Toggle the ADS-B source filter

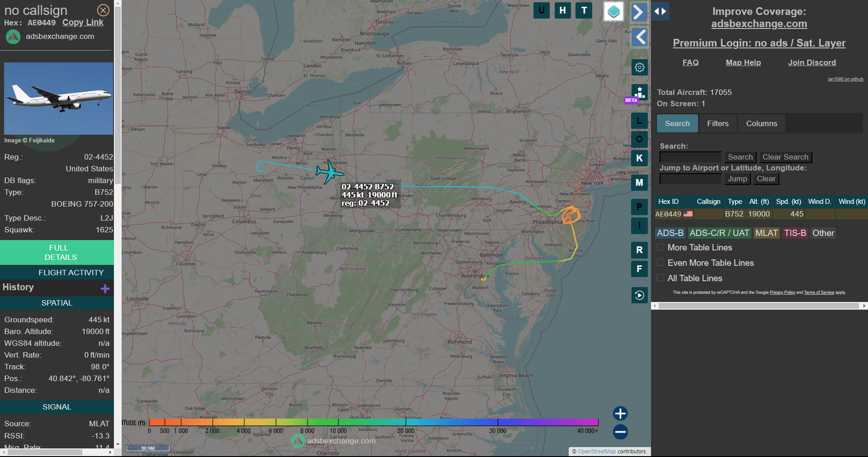[670, 233]
